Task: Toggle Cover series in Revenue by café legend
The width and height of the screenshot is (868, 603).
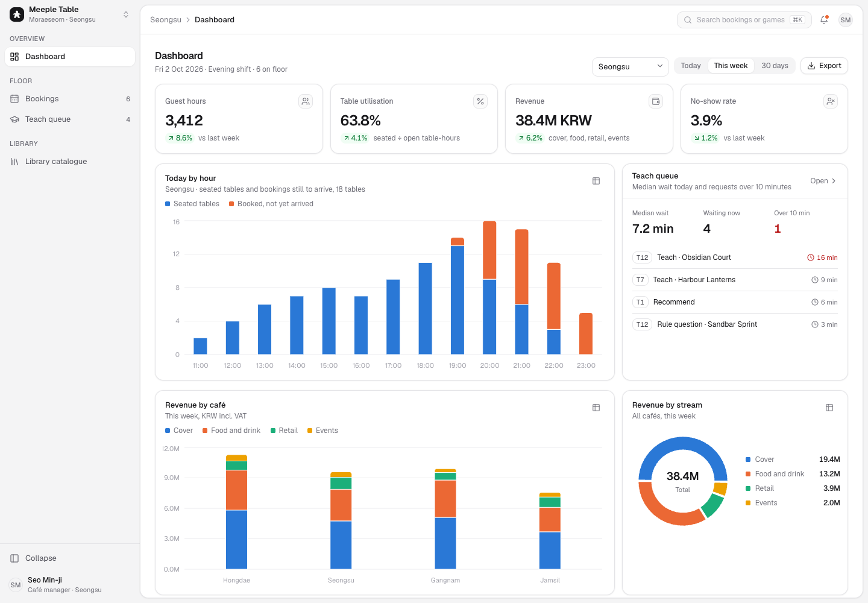Action: click(179, 431)
